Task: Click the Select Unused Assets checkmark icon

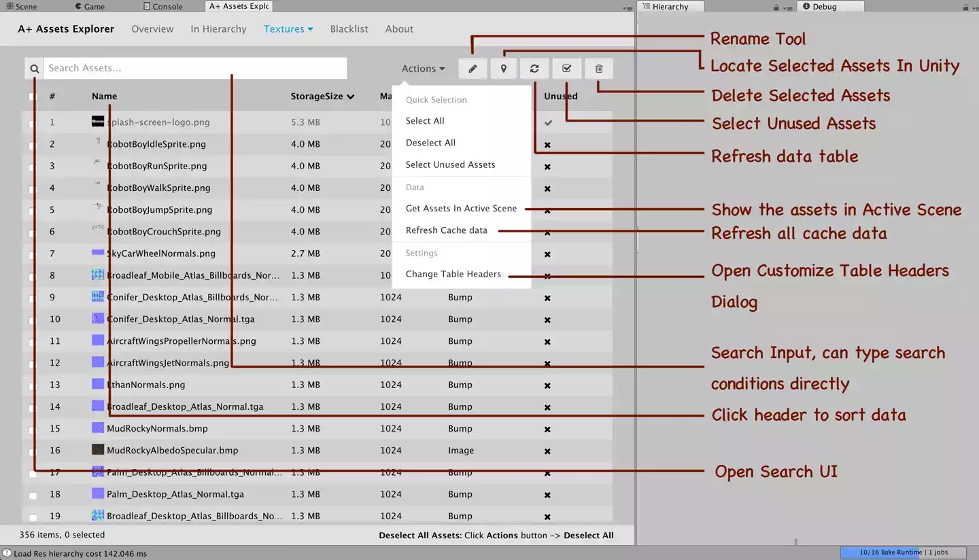Action: tap(566, 69)
